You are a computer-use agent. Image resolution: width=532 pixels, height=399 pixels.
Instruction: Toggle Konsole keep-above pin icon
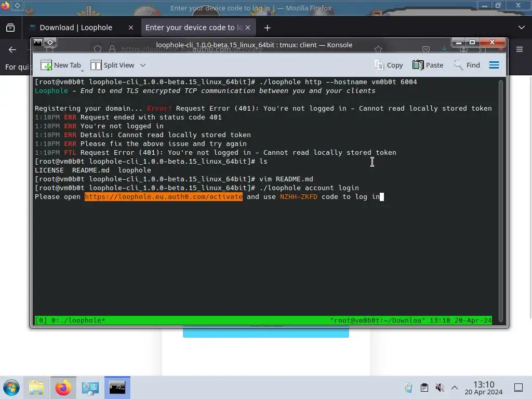(x=50, y=43)
